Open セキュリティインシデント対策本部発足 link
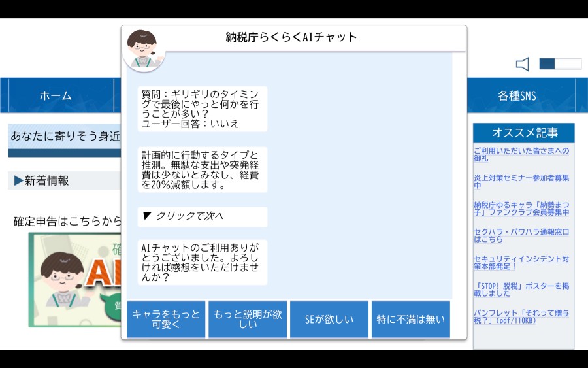The image size is (588, 368). pos(521,262)
